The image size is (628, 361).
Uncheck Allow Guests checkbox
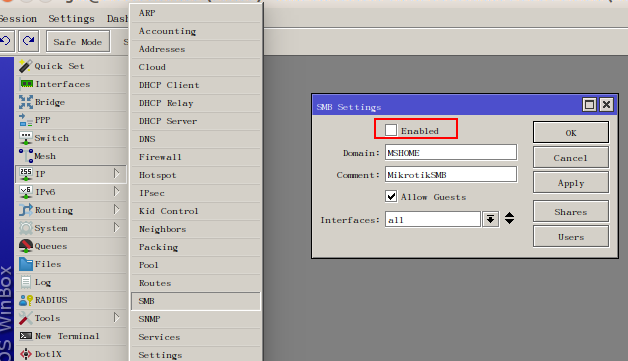tap(391, 196)
